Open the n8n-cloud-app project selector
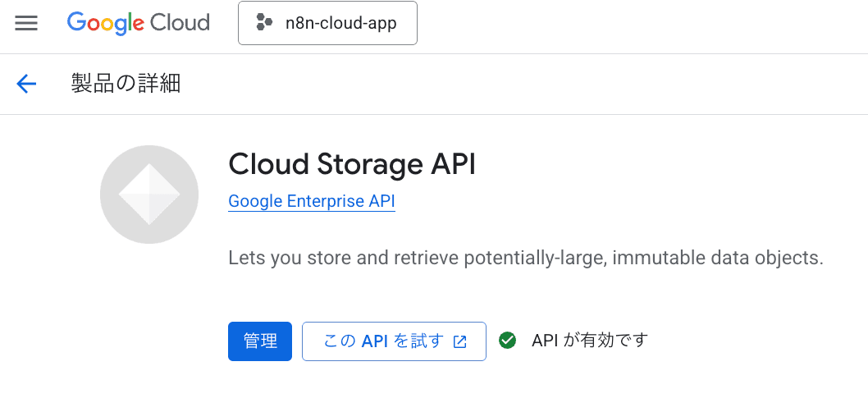This screenshot has width=868, height=412. point(327,23)
